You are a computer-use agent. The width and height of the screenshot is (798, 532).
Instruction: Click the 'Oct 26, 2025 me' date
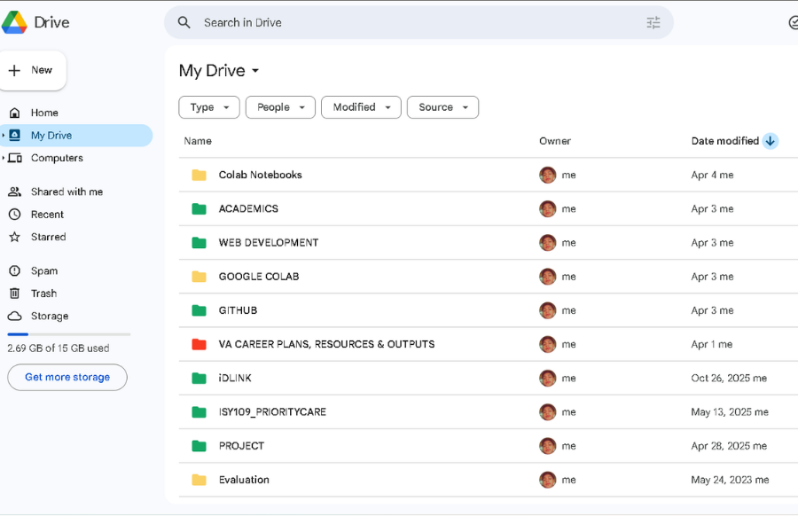(729, 379)
